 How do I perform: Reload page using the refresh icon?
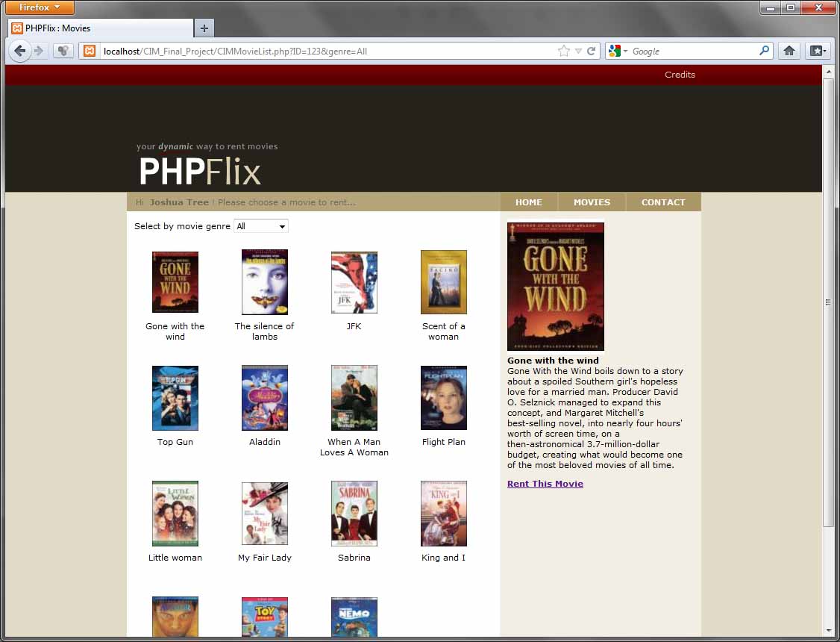tap(591, 51)
